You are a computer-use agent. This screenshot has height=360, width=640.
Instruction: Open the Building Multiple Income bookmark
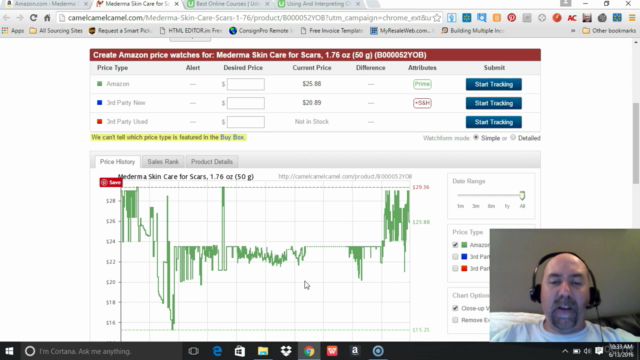pos(473,31)
